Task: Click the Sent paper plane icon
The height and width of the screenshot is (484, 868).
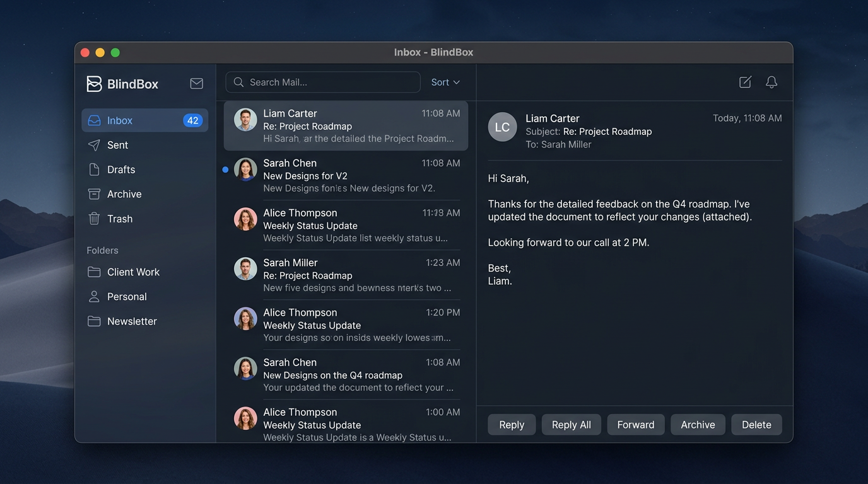Action: (x=93, y=145)
